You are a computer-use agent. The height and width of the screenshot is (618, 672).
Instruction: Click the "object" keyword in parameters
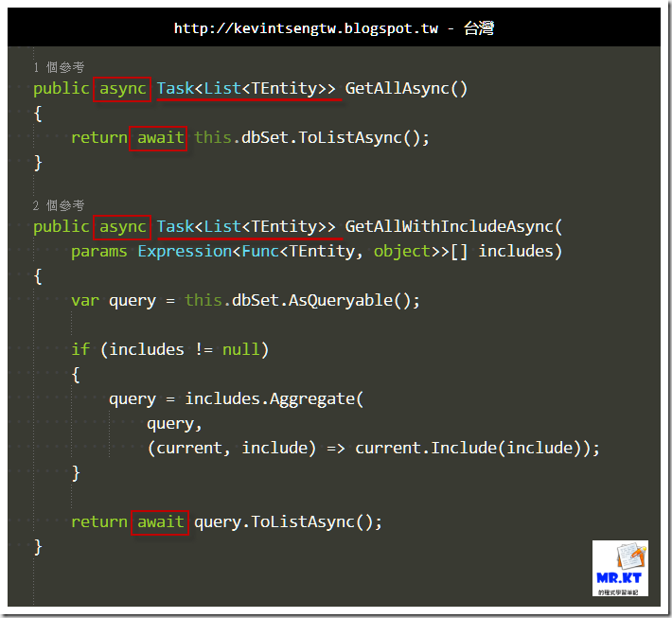click(x=401, y=252)
